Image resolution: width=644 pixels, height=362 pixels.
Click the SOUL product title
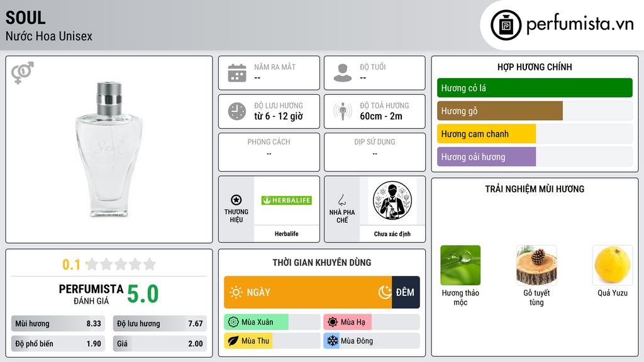coord(25,18)
